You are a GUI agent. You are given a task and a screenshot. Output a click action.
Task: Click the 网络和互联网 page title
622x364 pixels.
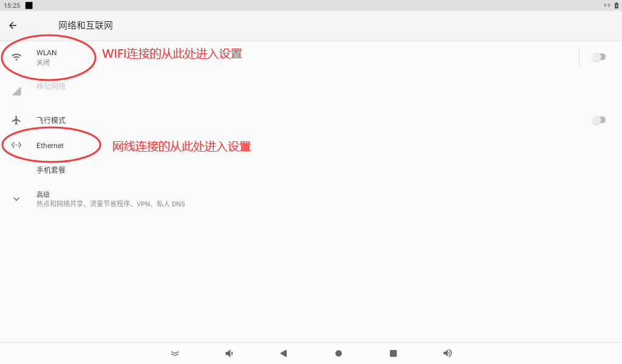(x=86, y=25)
